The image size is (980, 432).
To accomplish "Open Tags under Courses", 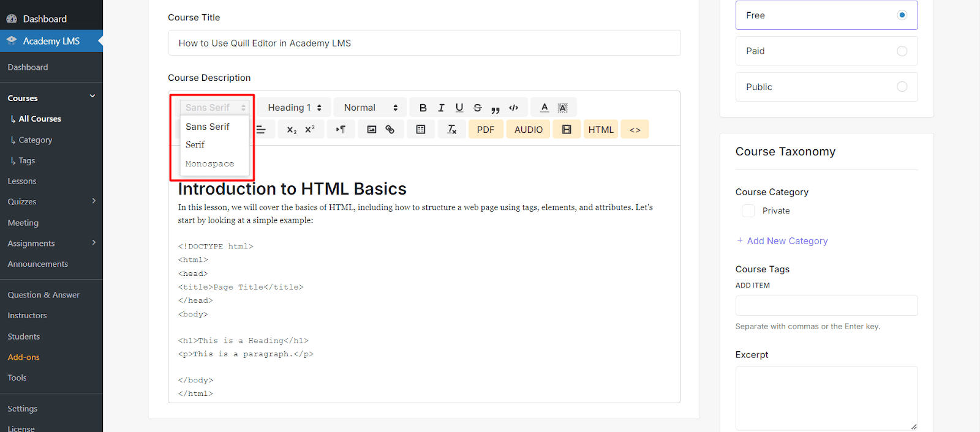I will coord(27,160).
